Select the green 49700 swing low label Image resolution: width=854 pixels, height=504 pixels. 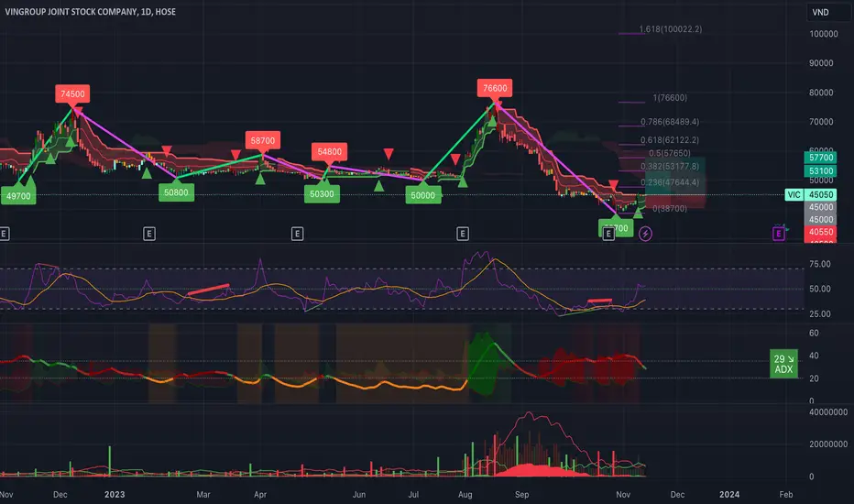pos(18,195)
